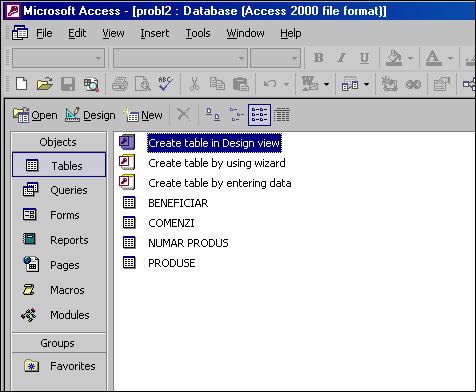Click the file Search toolbar icon
476x392 pixels.
(91, 84)
